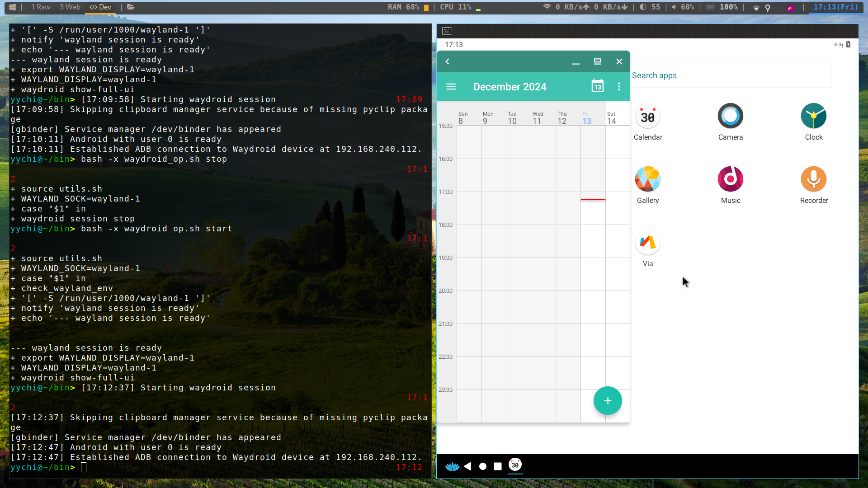Image resolution: width=868 pixels, height=488 pixels.
Task: Select Friday 13 column header
Action: click(586, 118)
